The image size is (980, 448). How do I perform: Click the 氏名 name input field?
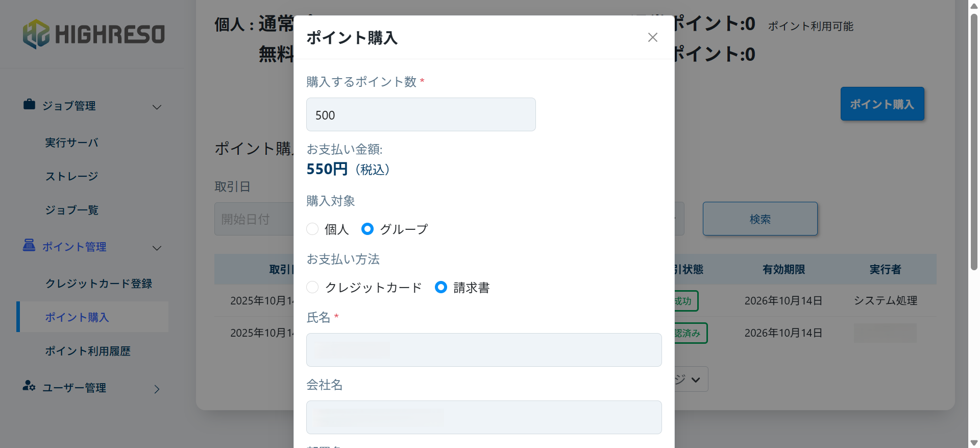[483, 350]
